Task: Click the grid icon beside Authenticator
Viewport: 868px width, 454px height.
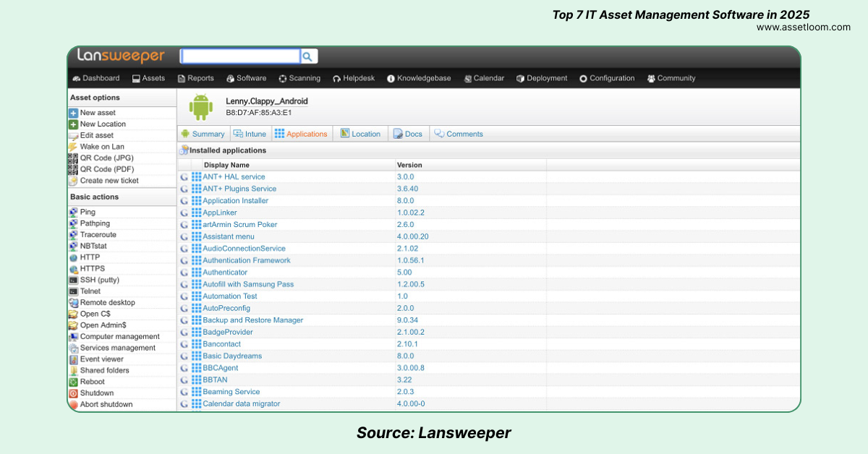Action: [x=197, y=273]
